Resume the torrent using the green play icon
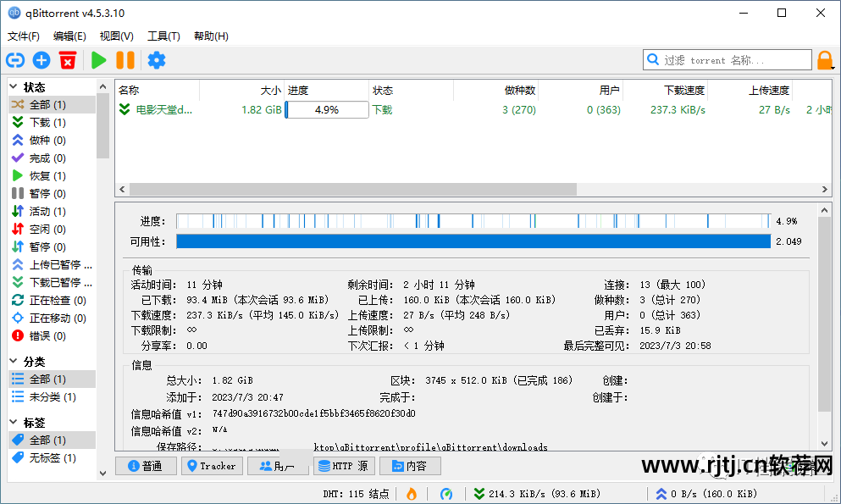The width and height of the screenshot is (841, 504). [97, 59]
